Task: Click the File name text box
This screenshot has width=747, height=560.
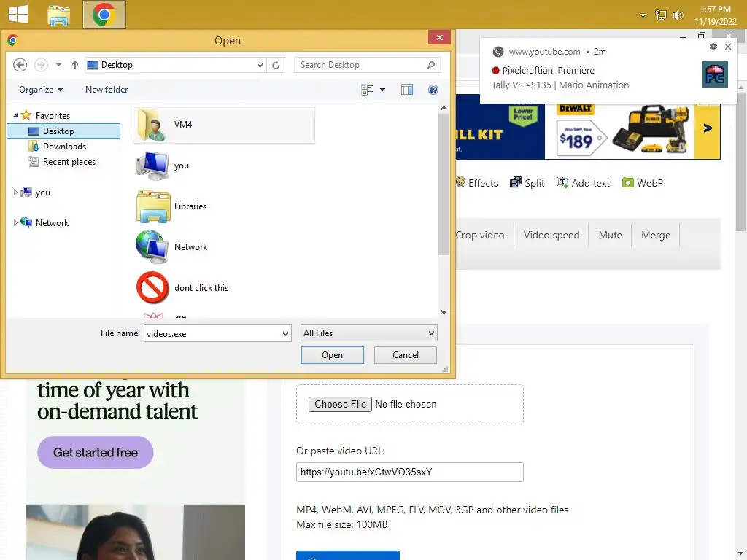Action: pos(212,333)
